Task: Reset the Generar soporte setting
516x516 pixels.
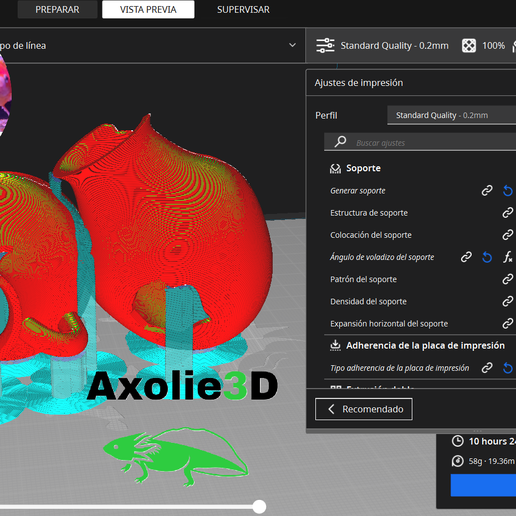Action: [x=507, y=191]
